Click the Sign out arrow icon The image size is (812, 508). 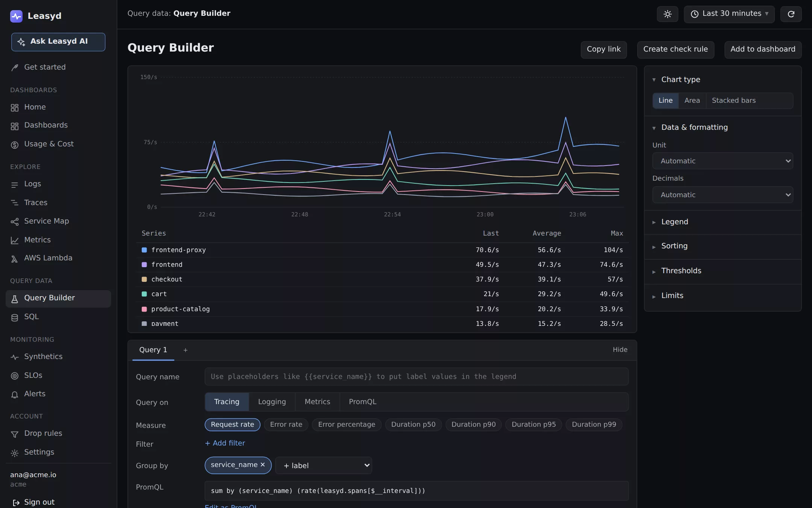16,503
